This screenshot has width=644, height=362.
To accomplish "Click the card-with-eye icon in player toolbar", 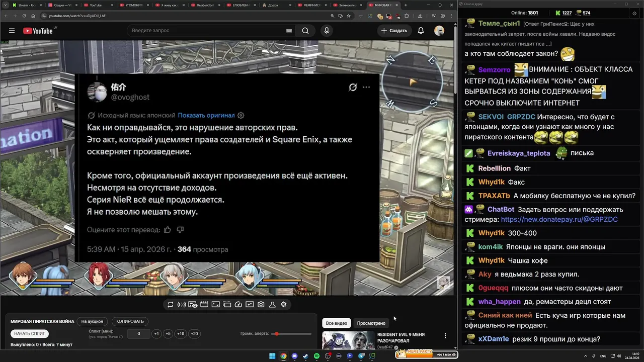I will coord(193,305).
